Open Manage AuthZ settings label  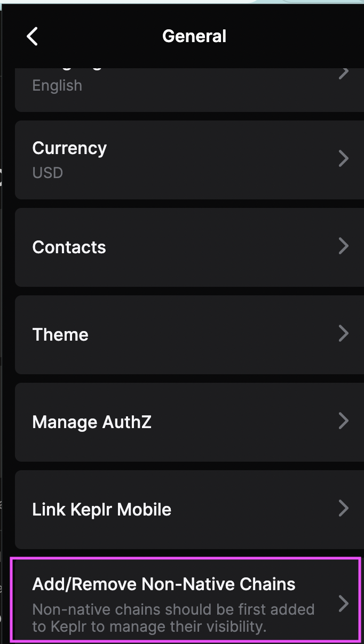92,422
